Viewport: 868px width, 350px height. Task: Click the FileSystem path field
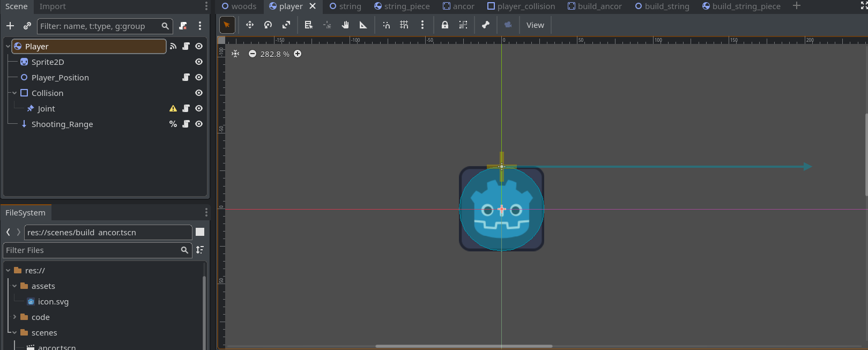click(108, 232)
